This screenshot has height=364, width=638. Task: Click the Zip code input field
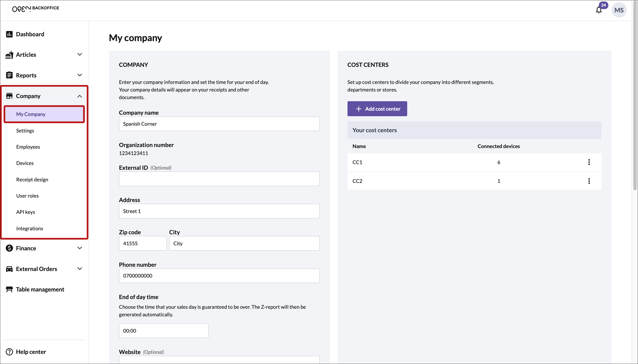(x=143, y=243)
